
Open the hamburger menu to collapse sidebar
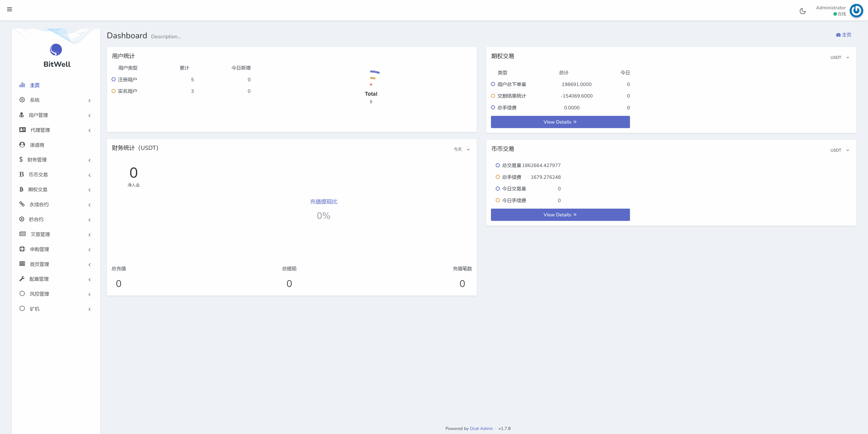click(10, 10)
